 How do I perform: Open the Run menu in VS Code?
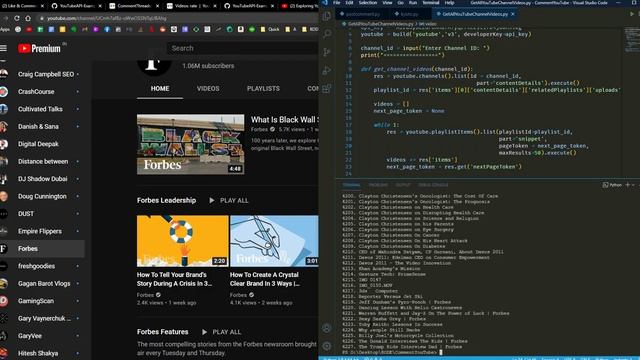point(413,2)
